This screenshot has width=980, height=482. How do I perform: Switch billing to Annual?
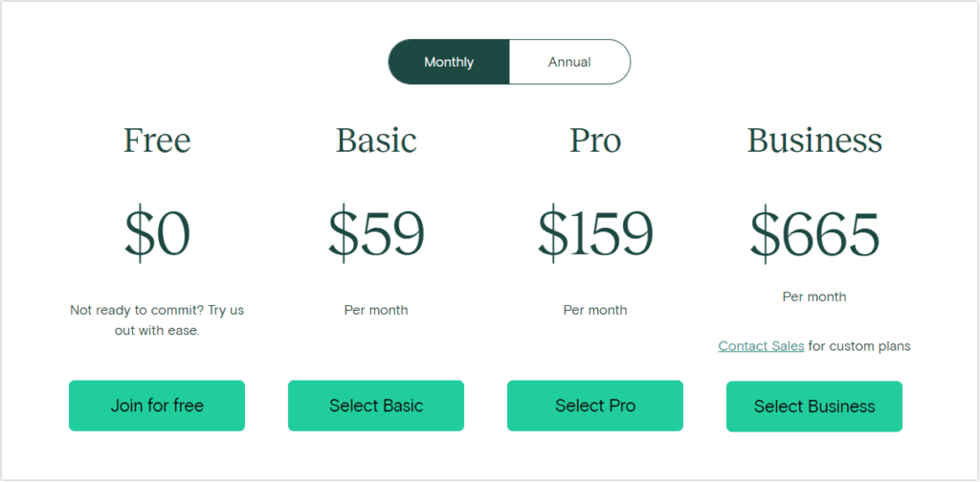(569, 62)
